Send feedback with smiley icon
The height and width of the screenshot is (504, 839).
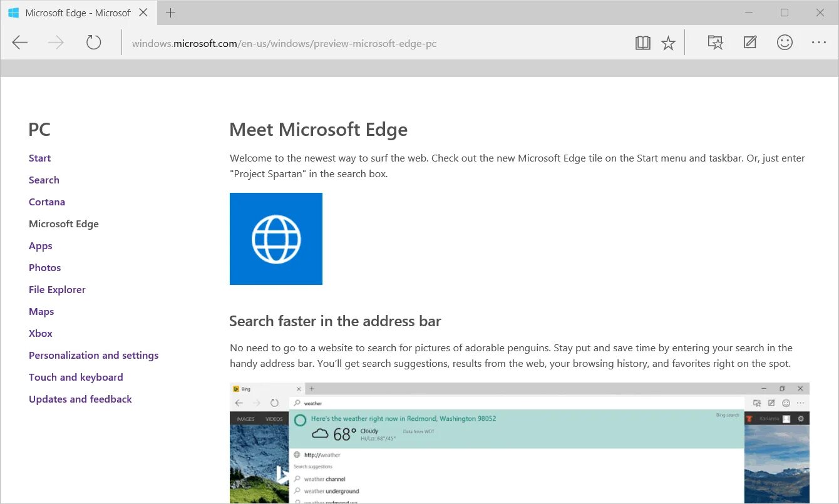(785, 43)
